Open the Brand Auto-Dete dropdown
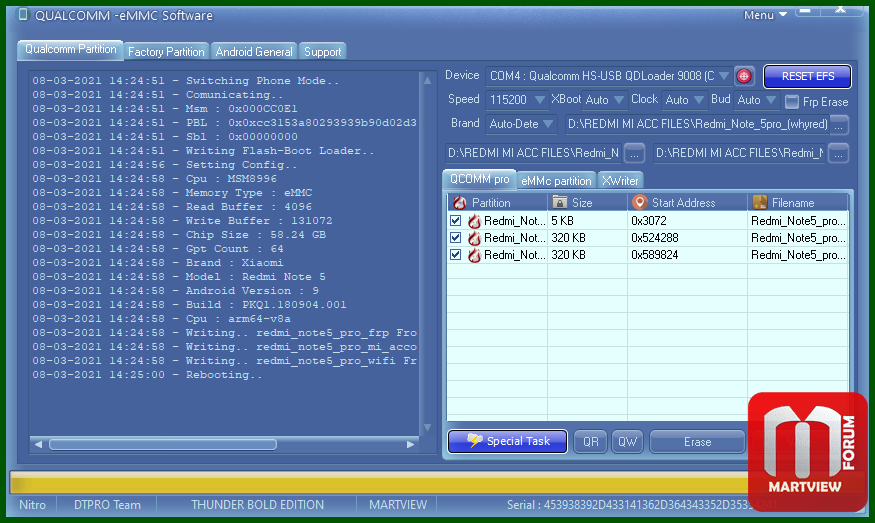Image resolution: width=875 pixels, height=523 pixels. point(548,124)
